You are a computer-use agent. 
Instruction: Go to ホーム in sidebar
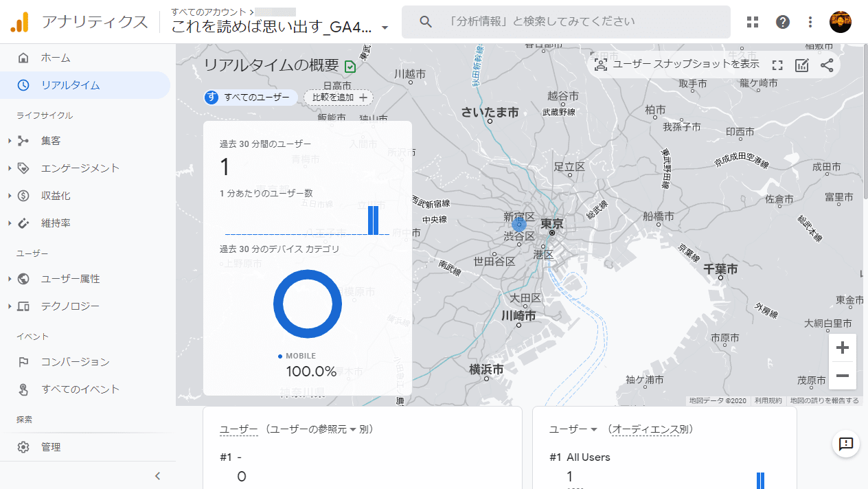click(x=56, y=58)
